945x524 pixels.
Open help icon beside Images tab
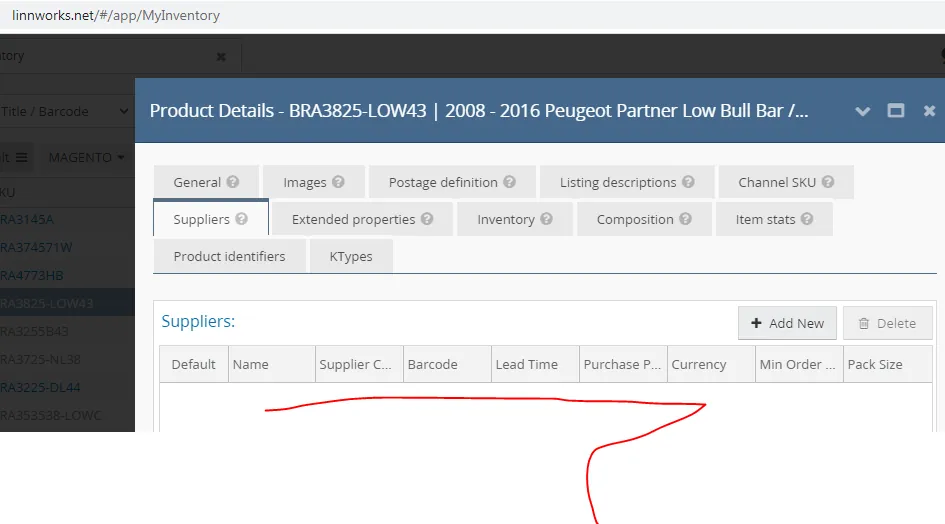pos(338,182)
